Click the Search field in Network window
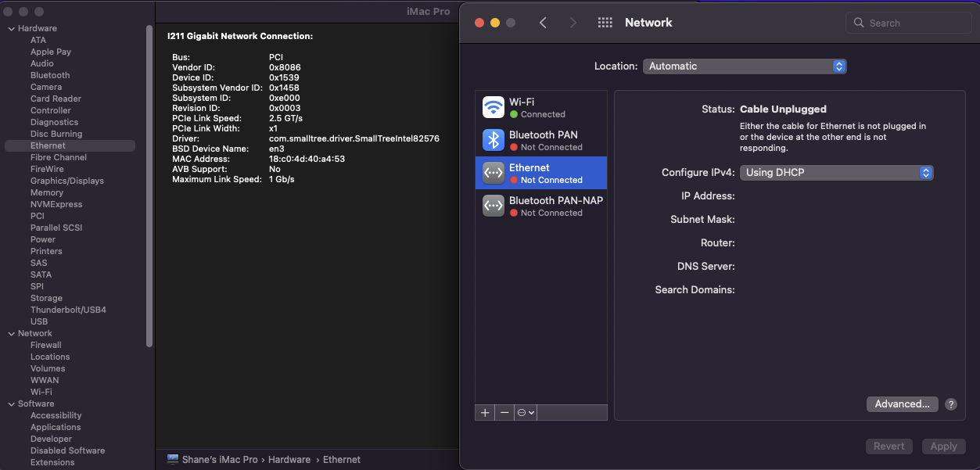 907,23
